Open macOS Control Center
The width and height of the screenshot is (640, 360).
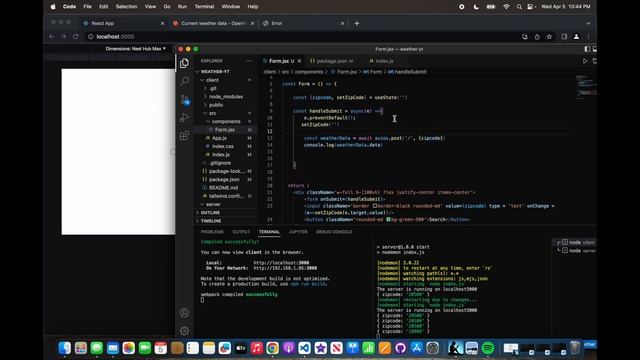[x=530, y=7]
